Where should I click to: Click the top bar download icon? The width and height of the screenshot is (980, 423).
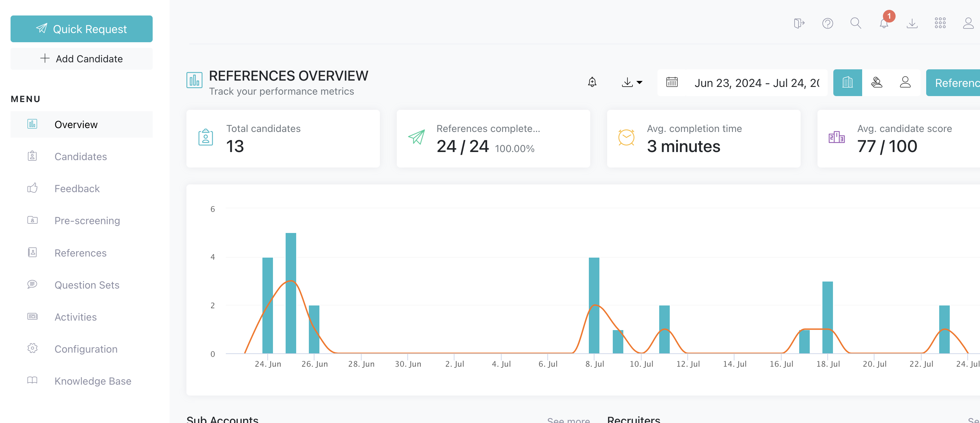912,23
